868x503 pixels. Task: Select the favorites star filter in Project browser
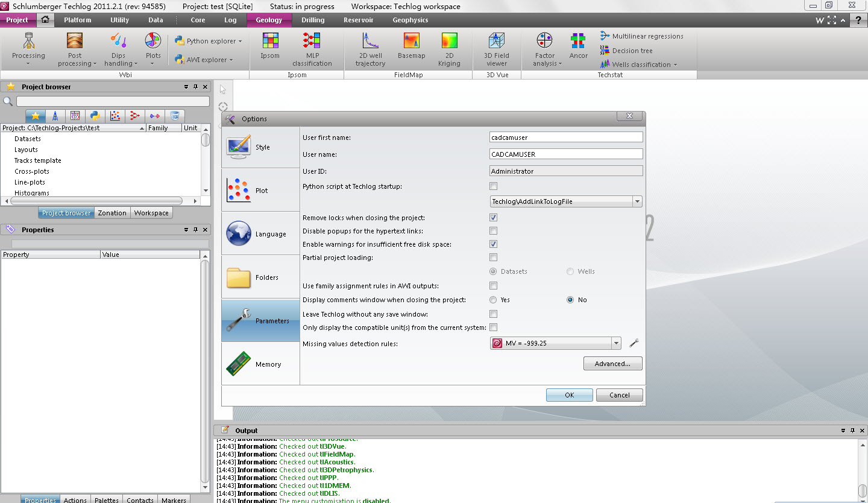click(x=36, y=116)
